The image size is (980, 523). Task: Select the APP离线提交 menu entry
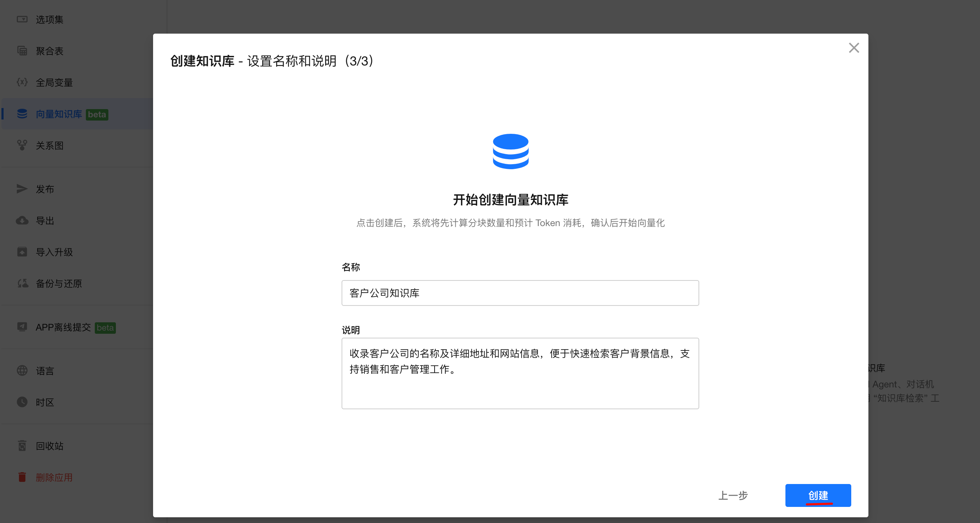click(63, 327)
